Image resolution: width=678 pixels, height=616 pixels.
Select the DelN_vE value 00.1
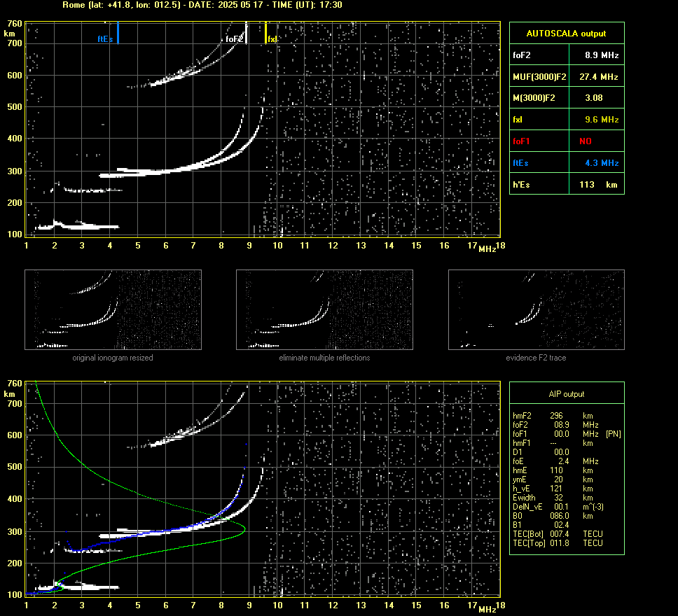561,506
